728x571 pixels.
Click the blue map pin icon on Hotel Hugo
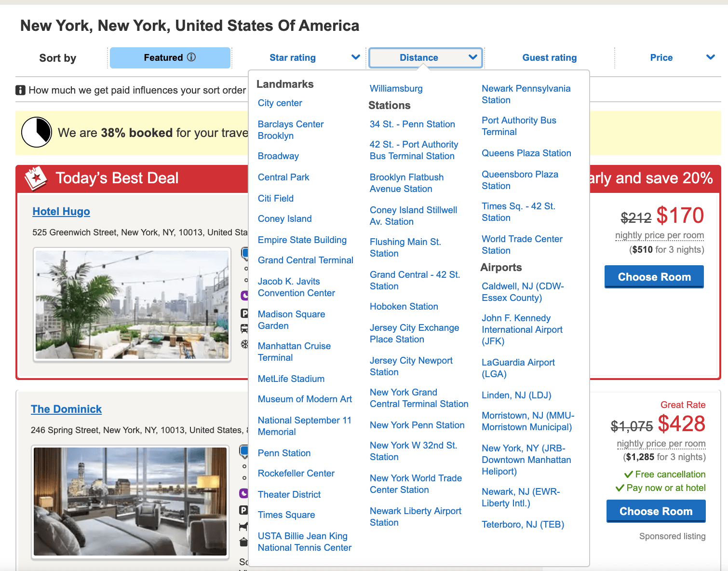245,253
